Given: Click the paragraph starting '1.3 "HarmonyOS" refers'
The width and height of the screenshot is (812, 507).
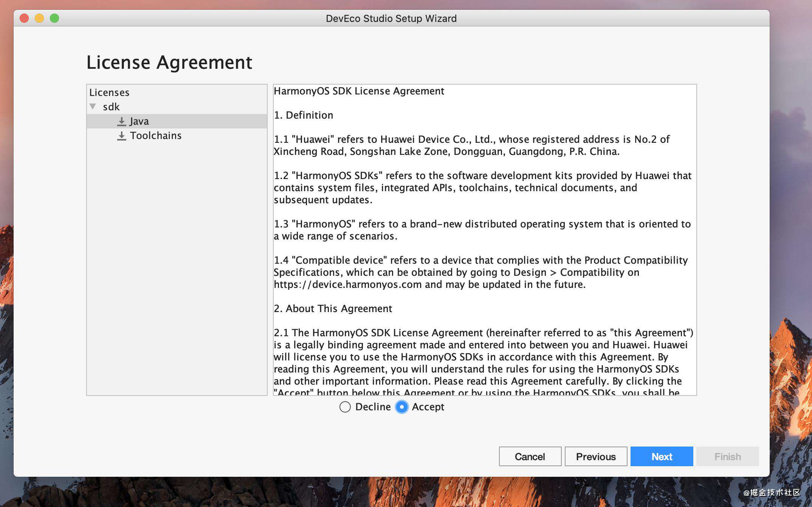Looking at the screenshot, I should (482, 230).
